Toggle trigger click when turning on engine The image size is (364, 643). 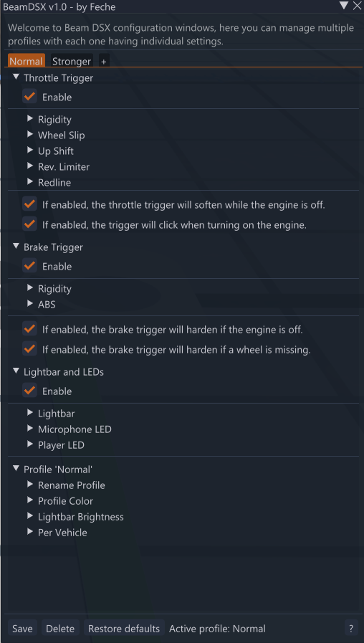pyautogui.click(x=29, y=224)
